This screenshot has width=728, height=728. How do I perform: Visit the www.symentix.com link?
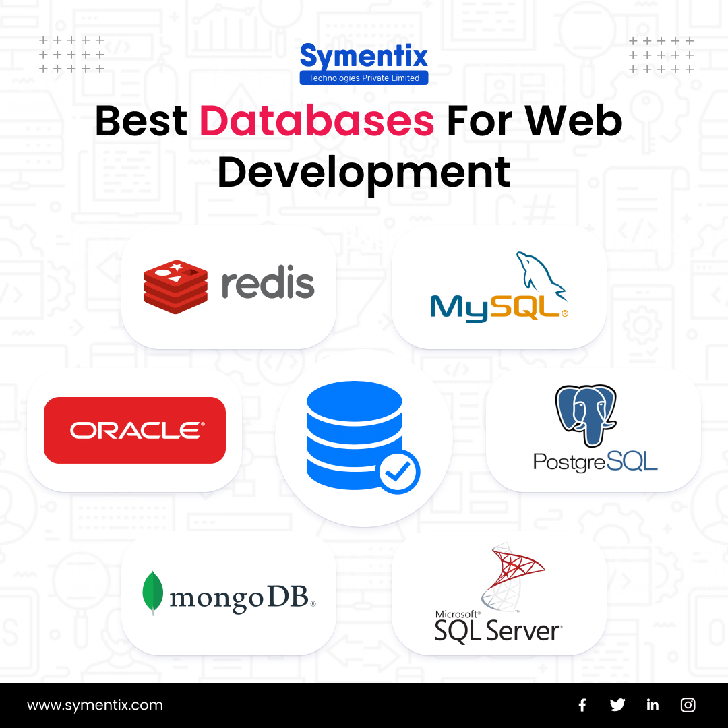[95, 705]
